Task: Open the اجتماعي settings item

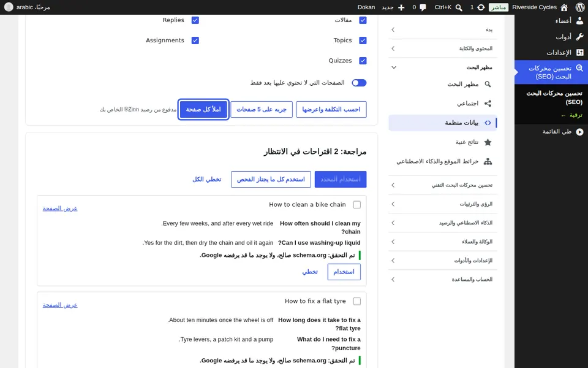Action: click(x=442, y=103)
